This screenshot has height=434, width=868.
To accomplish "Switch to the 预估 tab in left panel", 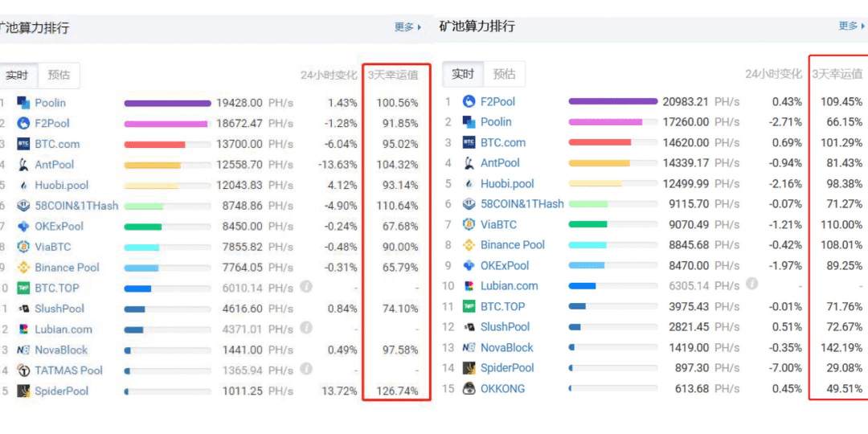I will click(x=59, y=76).
